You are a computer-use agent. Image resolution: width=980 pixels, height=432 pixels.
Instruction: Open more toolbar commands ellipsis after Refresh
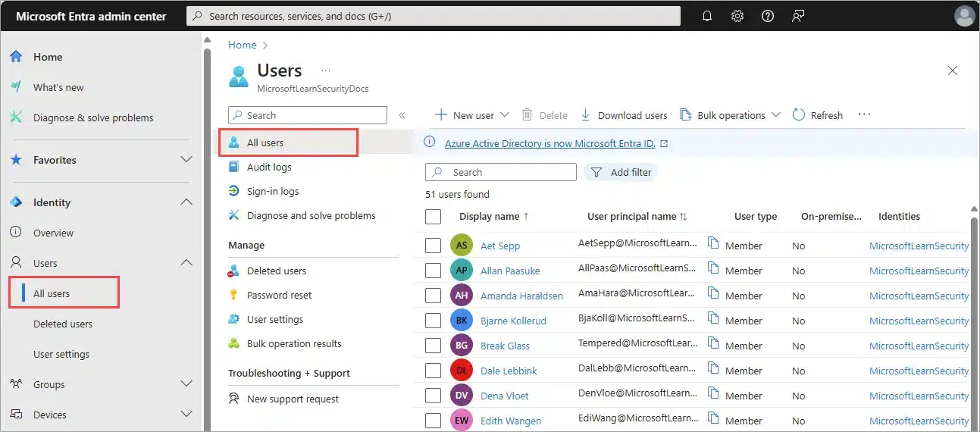(x=864, y=114)
